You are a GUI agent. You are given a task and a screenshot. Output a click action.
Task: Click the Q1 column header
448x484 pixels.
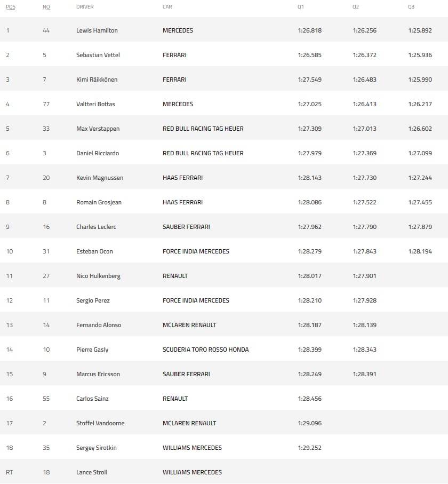[x=301, y=7]
